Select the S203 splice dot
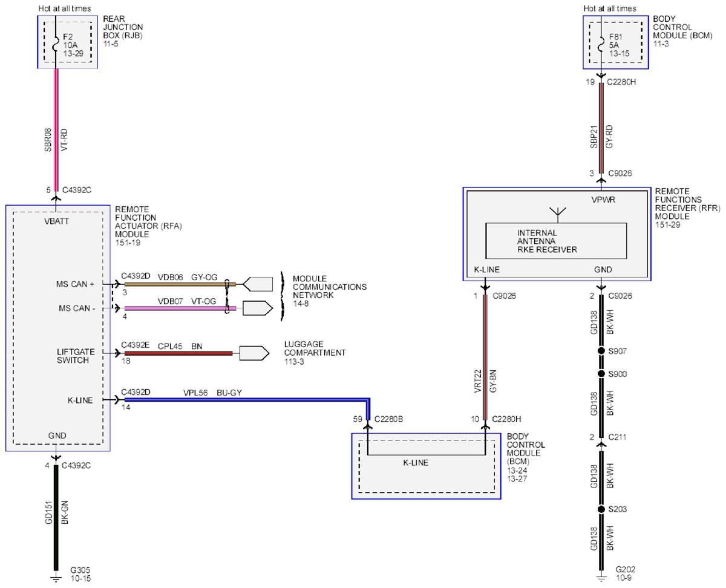726x588 pixels. [x=601, y=509]
